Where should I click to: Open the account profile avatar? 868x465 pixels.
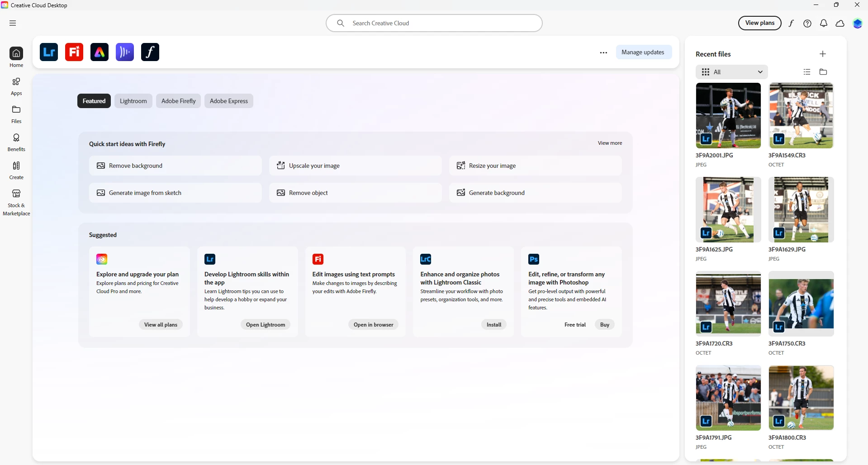click(858, 24)
